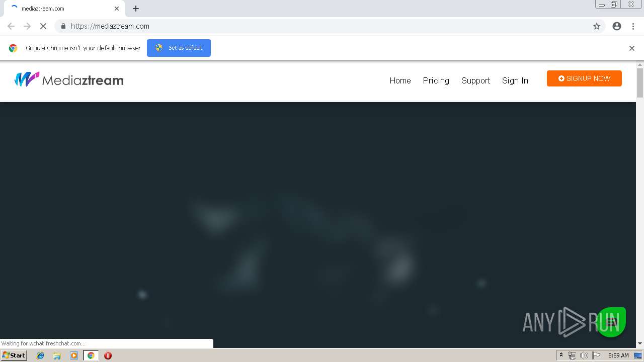Click the SIGNUP NOW button
644x362 pixels.
[x=584, y=78]
